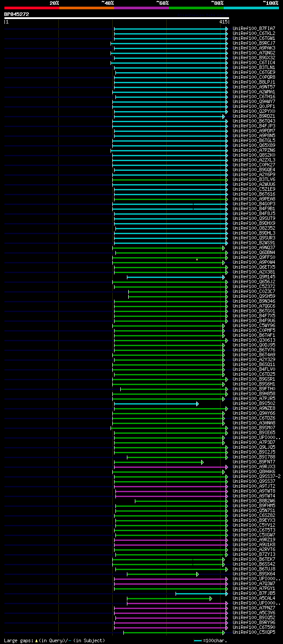
Task: Select hit label UniRef100_Q9SUT9
Action: click(x=253, y=218)
